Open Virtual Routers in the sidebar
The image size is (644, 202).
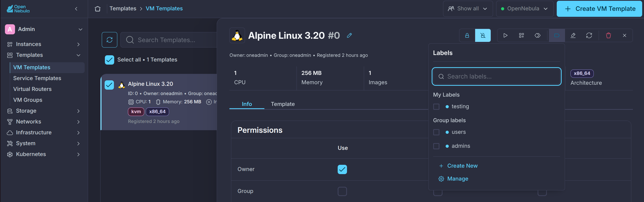click(x=32, y=89)
